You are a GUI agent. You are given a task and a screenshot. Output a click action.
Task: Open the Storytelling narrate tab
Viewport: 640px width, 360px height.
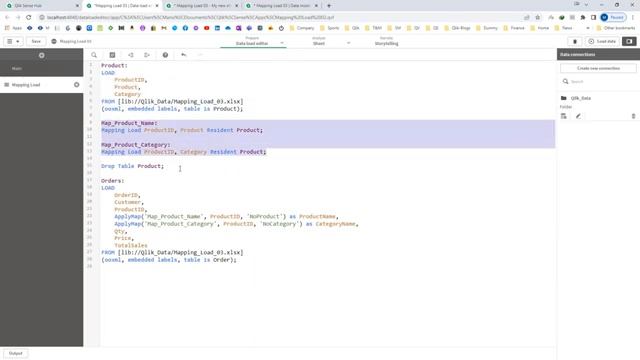386,41
